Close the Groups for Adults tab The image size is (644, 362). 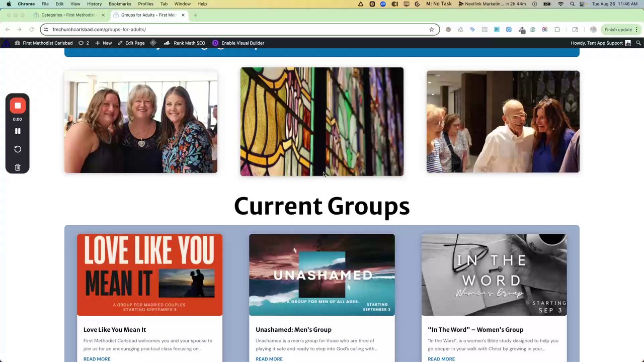point(183,15)
